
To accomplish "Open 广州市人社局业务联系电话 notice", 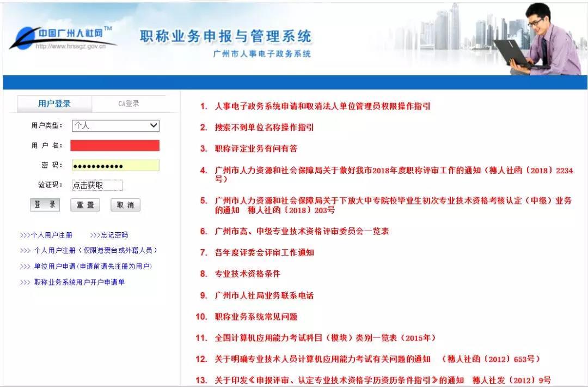I will click(264, 295).
